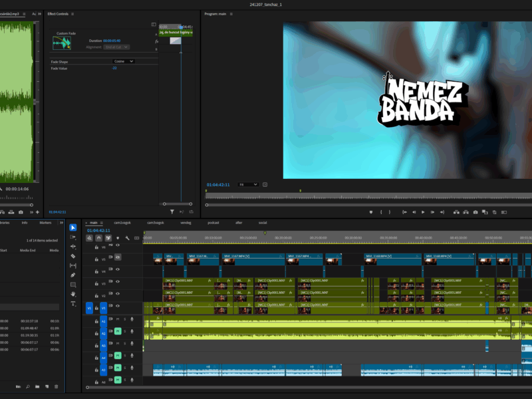Toggle Snap in the timeline header
The width and height of the screenshot is (532, 399).
point(97,238)
